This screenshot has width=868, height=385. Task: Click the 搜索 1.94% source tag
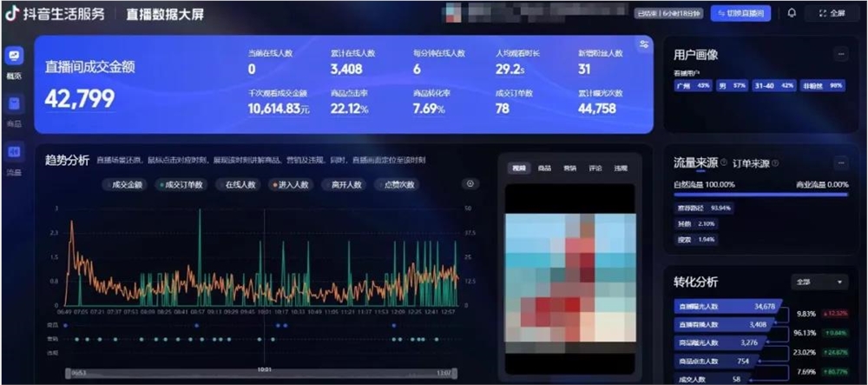click(695, 239)
